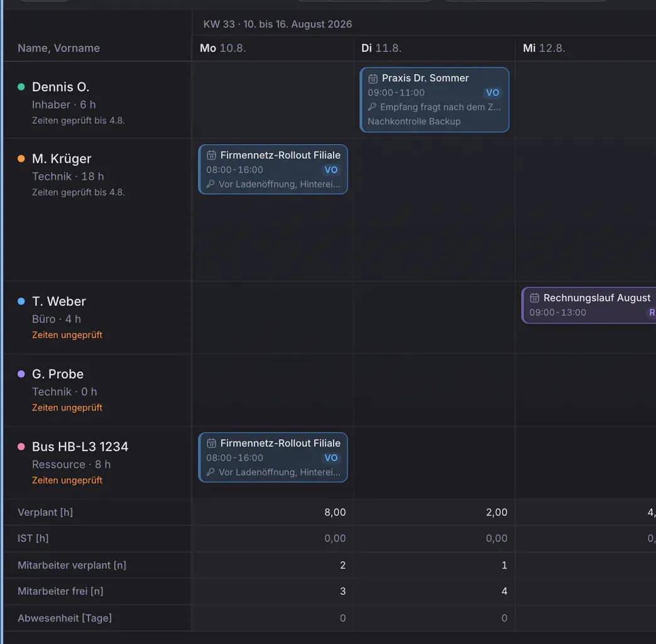Click the 'Nachkontrolle Backup' note text
This screenshot has height=644, width=656.
click(x=413, y=121)
